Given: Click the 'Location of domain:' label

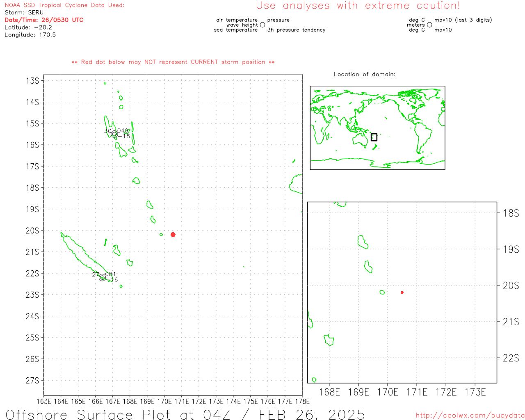Looking at the screenshot, I should click(365, 74).
